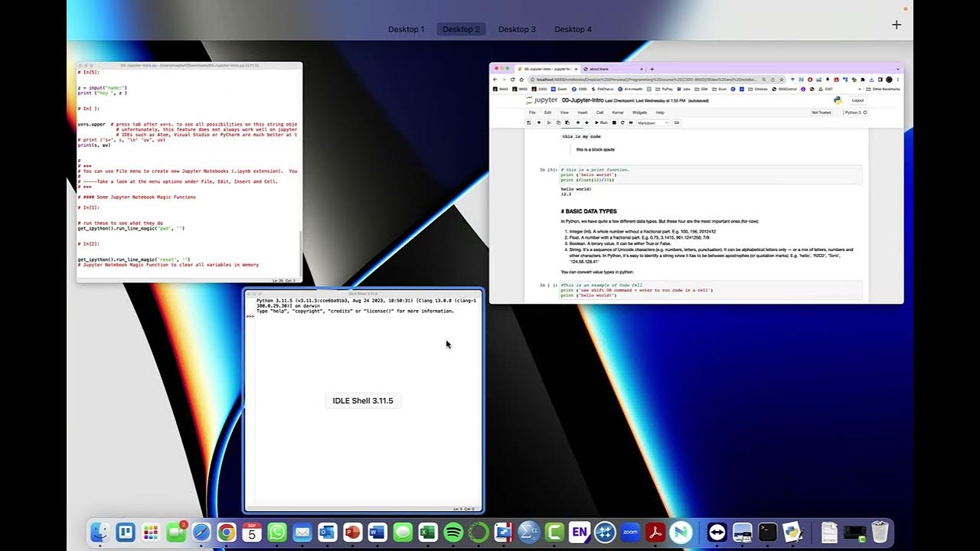Open a new Chrome tab with plus button
This screenshot has height=551, width=980.
652,69
